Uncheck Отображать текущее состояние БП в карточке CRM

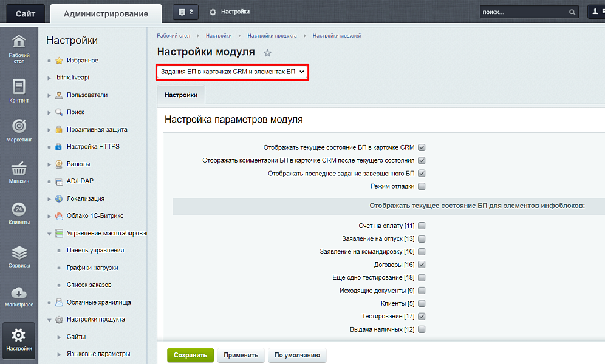click(422, 146)
